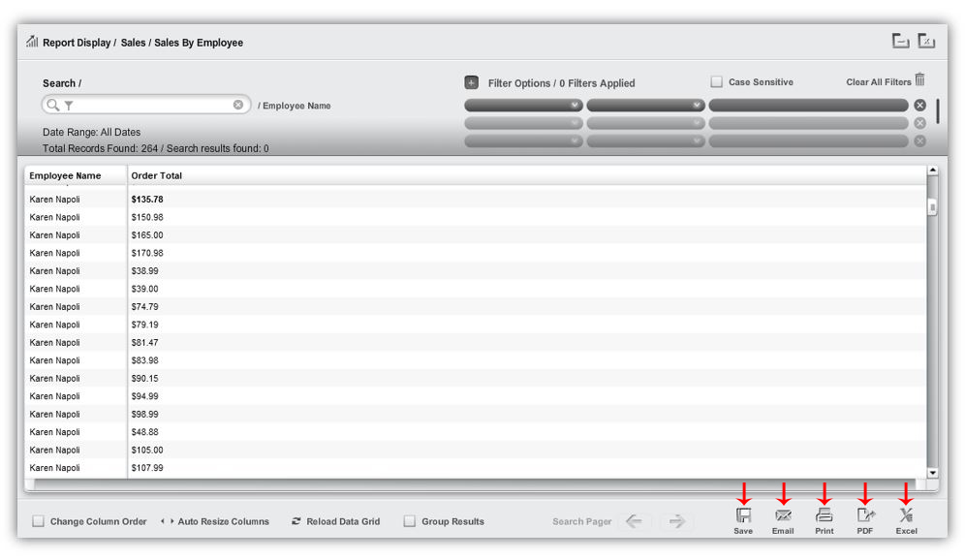965x560 pixels.
Task: Remove the first filter row
Action: [x=919, y=105]
